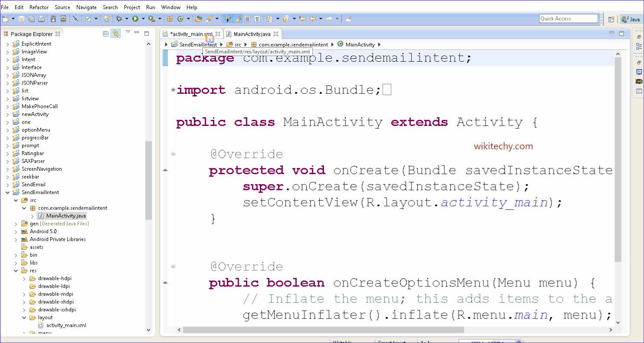Screen dimensions: 644x343
Task: Click the Search flashlight icon
Action: click(209, 19)
